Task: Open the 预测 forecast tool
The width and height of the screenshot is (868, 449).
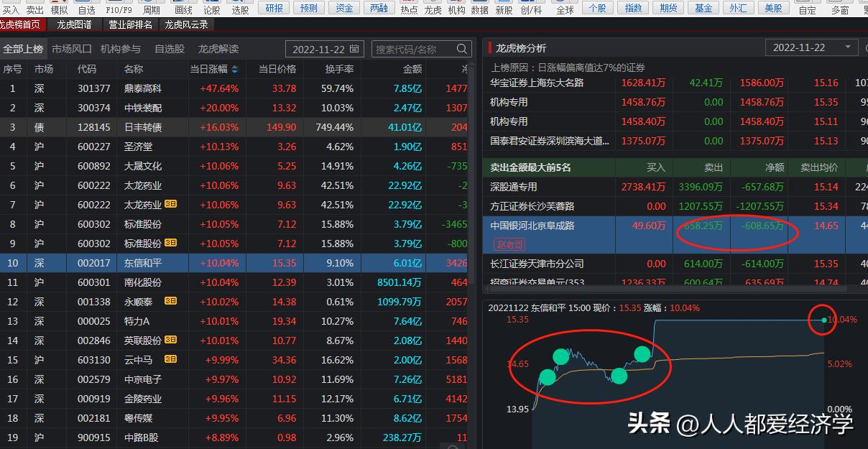Action: pos(309,8)
